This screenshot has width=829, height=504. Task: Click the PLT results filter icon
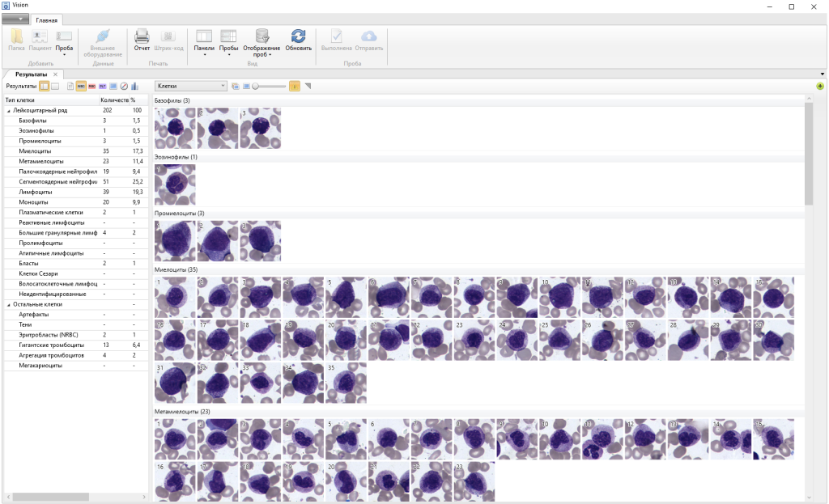[x=102, y=86]
